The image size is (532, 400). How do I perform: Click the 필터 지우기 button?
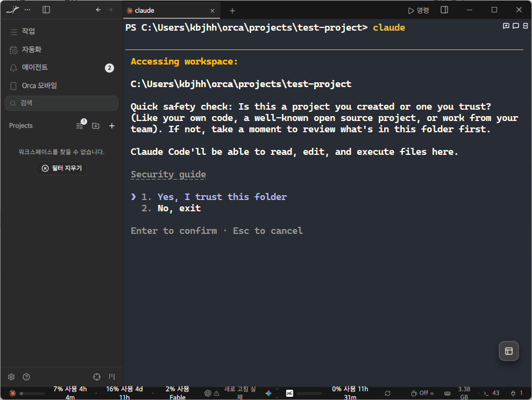(x=61, y=168)
